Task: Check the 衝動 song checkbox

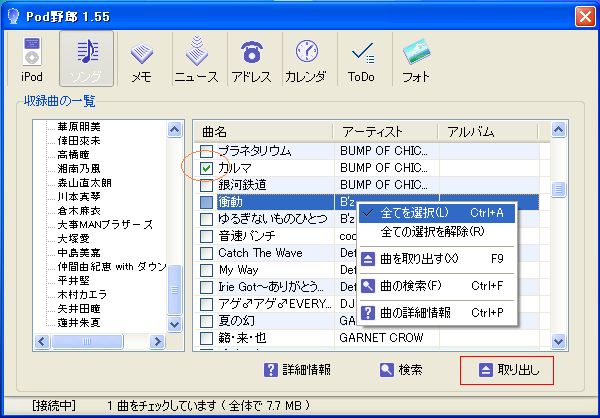Action: (x=207, y=202)
